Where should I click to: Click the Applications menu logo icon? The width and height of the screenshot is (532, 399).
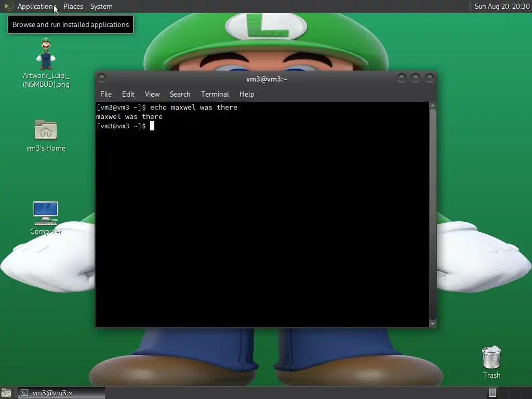point(8,6)
